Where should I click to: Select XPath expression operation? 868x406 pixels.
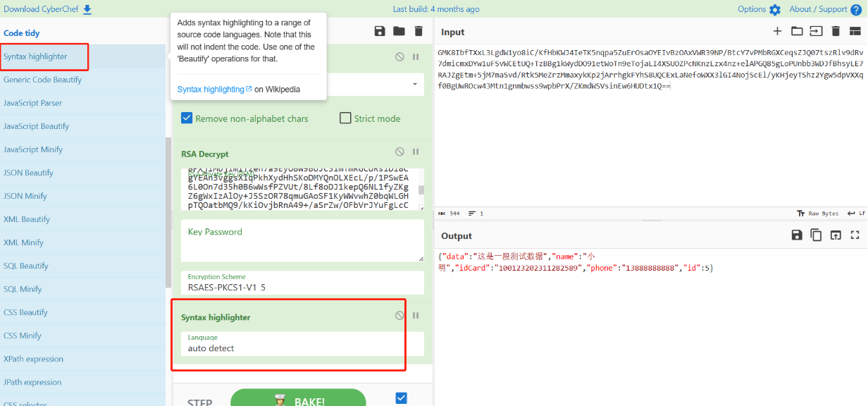click(82, 359)
